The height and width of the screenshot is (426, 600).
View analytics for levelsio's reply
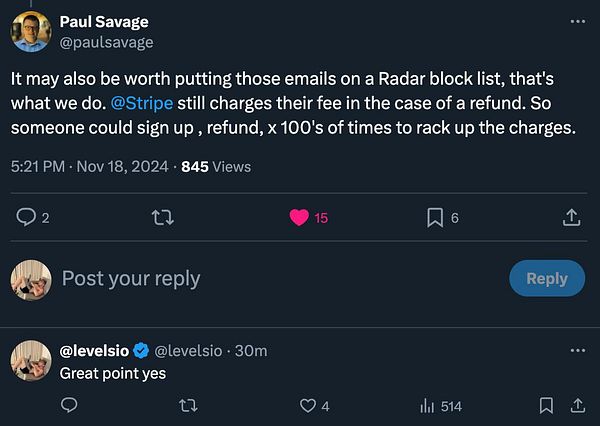click(427, 405)
